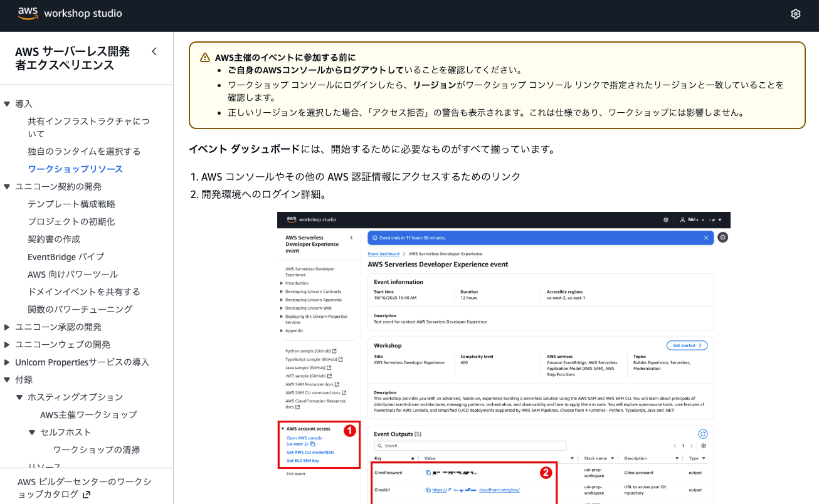The image size is (819, 504).
Task: Click the 付録 section label
Action: (x=24, y=380)
